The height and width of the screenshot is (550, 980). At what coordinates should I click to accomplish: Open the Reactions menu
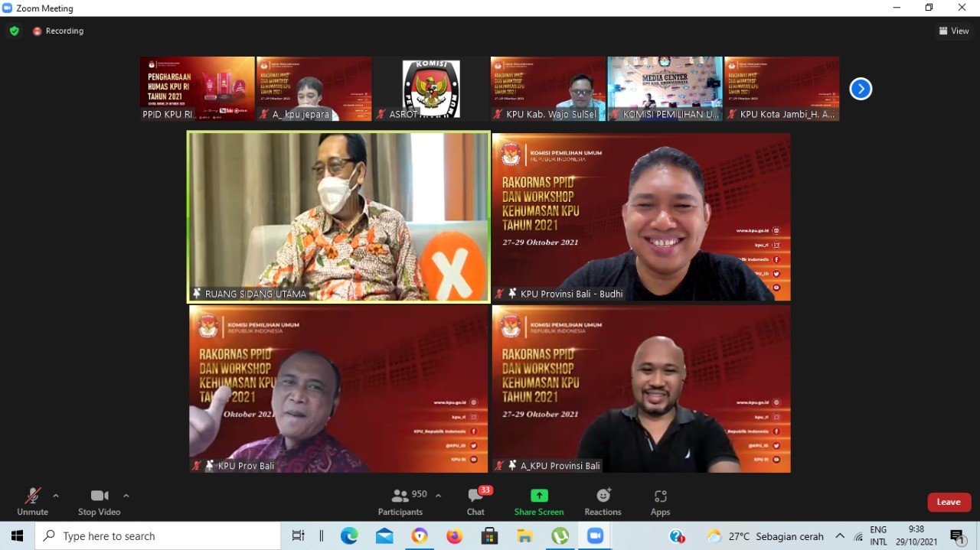coord(603,502)
